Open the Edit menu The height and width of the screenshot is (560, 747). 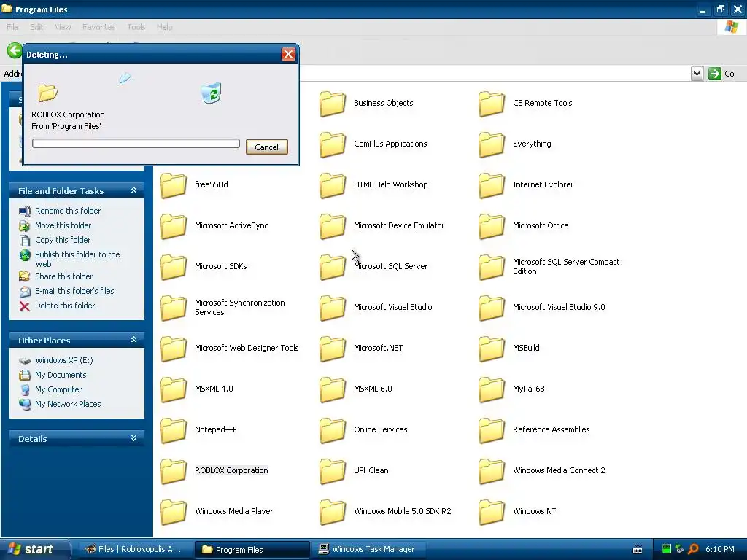pos(36,27)
